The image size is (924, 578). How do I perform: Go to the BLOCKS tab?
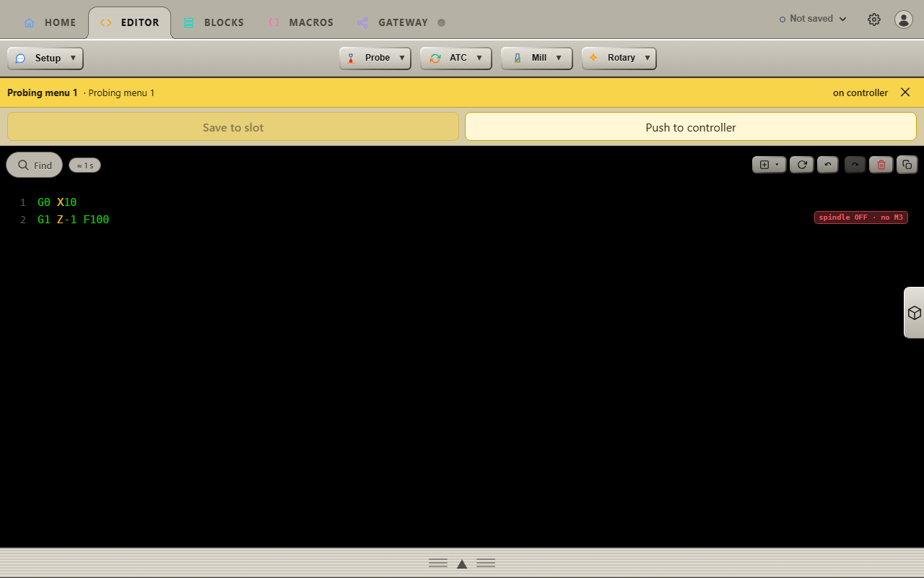click(214, 22)
